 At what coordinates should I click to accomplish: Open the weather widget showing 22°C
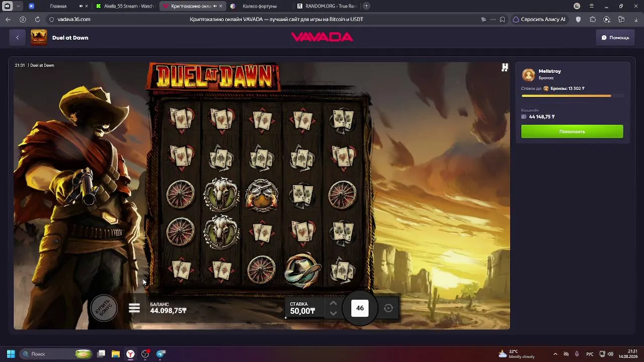coord(516,354)
